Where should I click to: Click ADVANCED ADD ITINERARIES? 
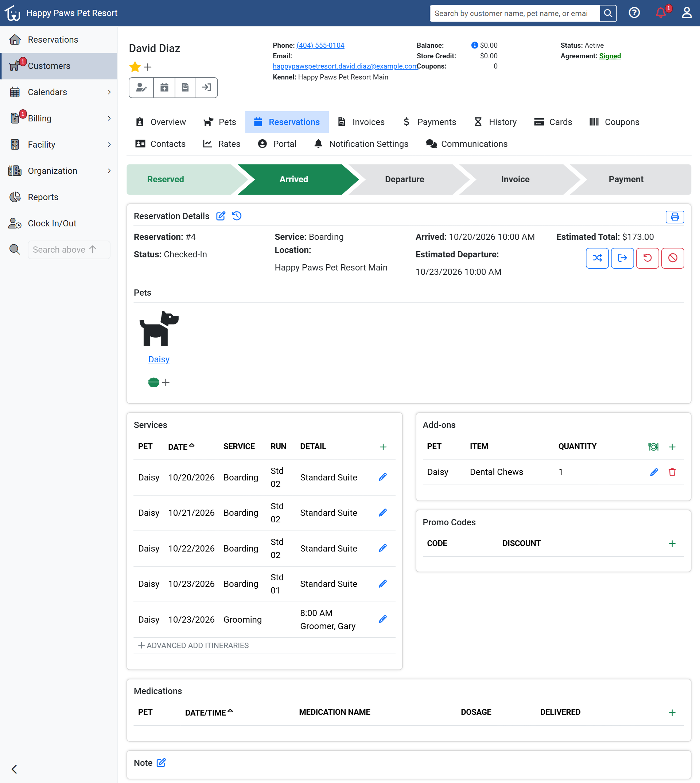click(x=194, y=645)
